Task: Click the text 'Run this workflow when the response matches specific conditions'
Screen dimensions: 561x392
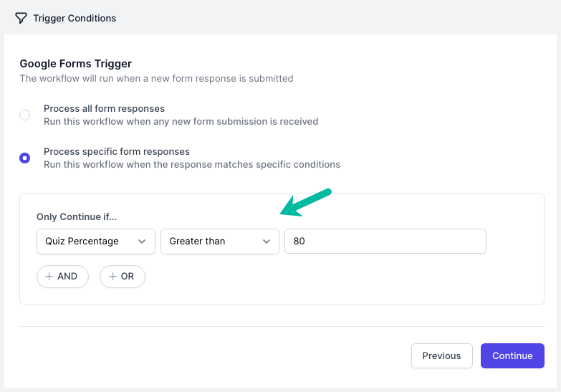Action: tap(192, 165)
